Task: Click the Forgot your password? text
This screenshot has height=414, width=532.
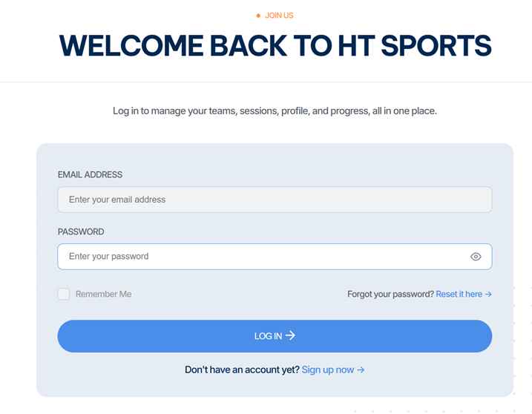Action: tap(390, 294)
